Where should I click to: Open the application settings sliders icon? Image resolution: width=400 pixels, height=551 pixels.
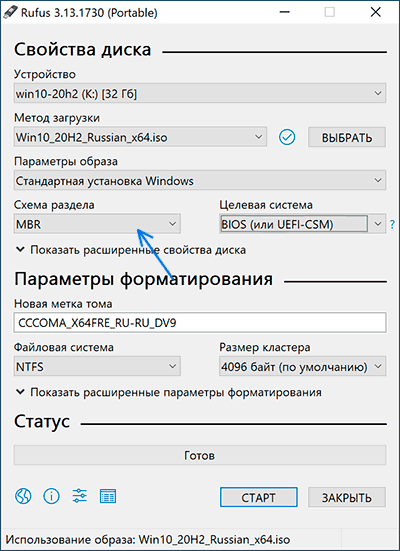coord(79,496)
